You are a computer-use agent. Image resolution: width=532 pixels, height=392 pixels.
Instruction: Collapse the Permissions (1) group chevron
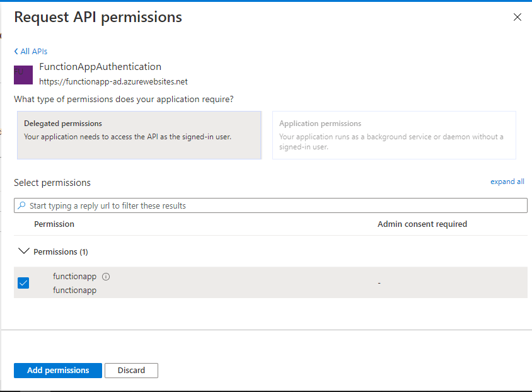tap(24, 251)
